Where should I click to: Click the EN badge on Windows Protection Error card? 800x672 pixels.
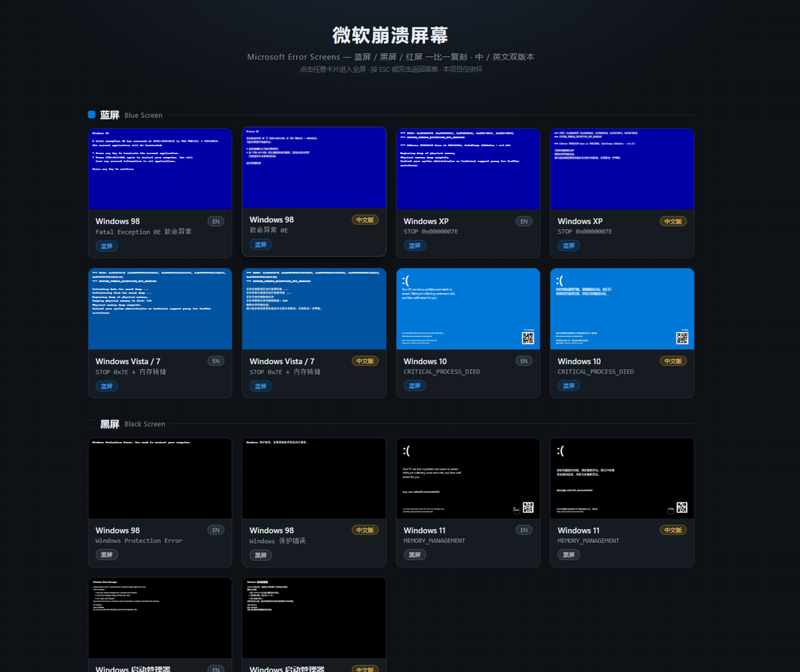(x=216, y=530)
